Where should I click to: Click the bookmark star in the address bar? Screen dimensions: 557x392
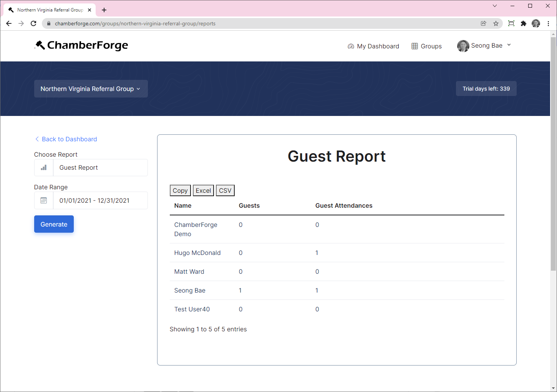click(x=496, y=23)
